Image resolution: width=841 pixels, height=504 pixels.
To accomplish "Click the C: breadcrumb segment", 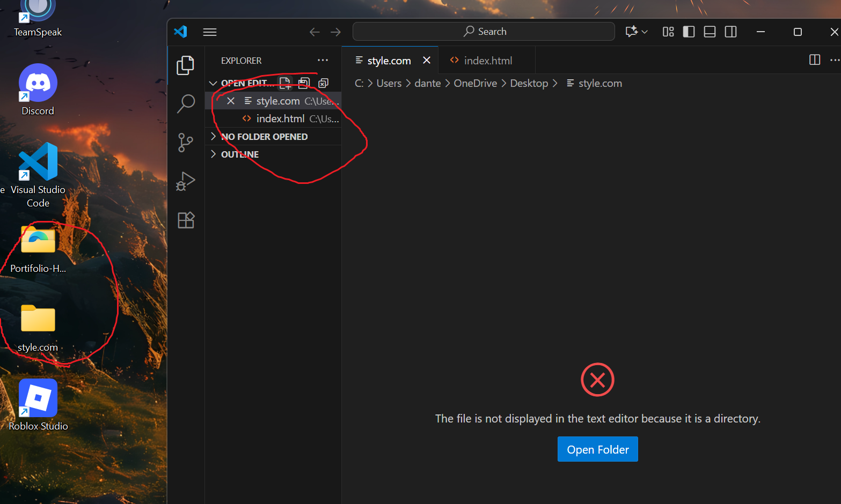I will tap(359, 84).
